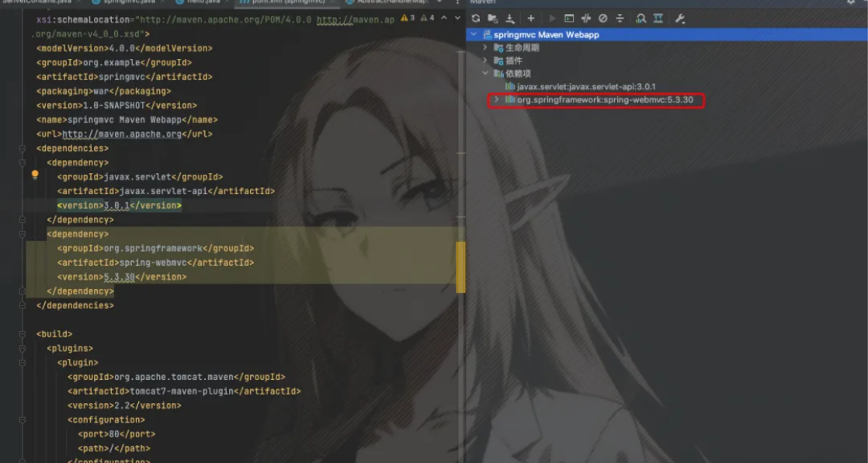This screenshot has width=868, height=463.
Task: Click the org.apache.tomcat.maven groupId line
Action: point(176,377)
